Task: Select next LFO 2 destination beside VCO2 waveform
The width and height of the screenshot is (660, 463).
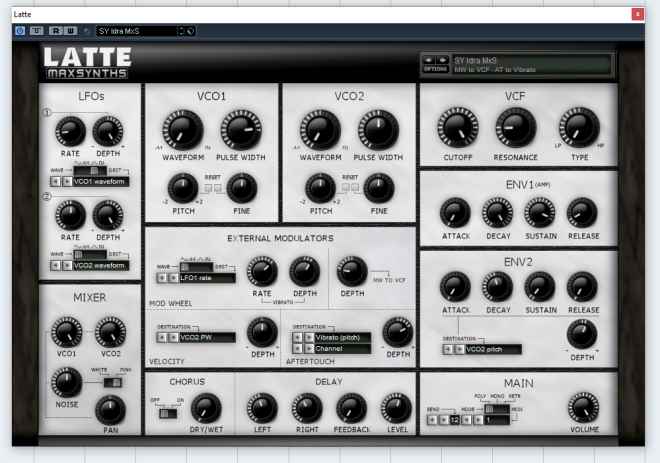Action: point(67,266)
